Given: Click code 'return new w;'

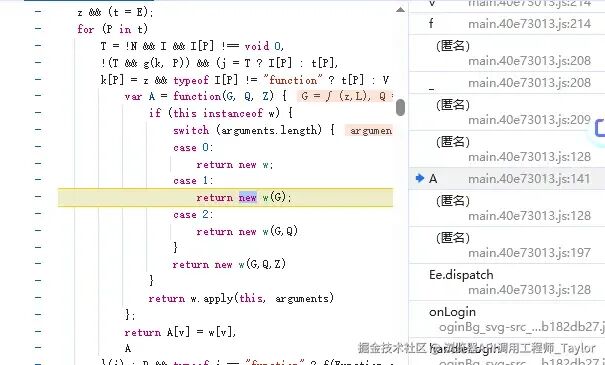Looking at the screenshot, I should 235,165.
